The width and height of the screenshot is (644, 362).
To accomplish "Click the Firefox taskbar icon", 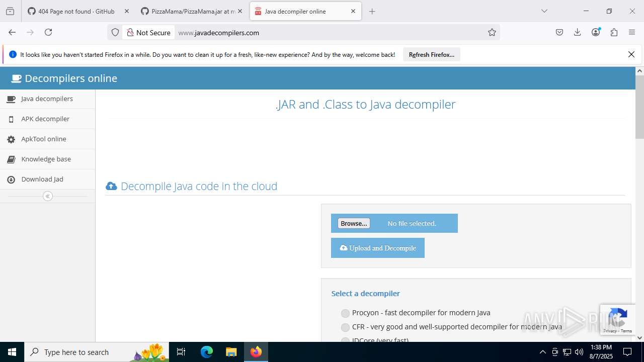I will point(256,352).
